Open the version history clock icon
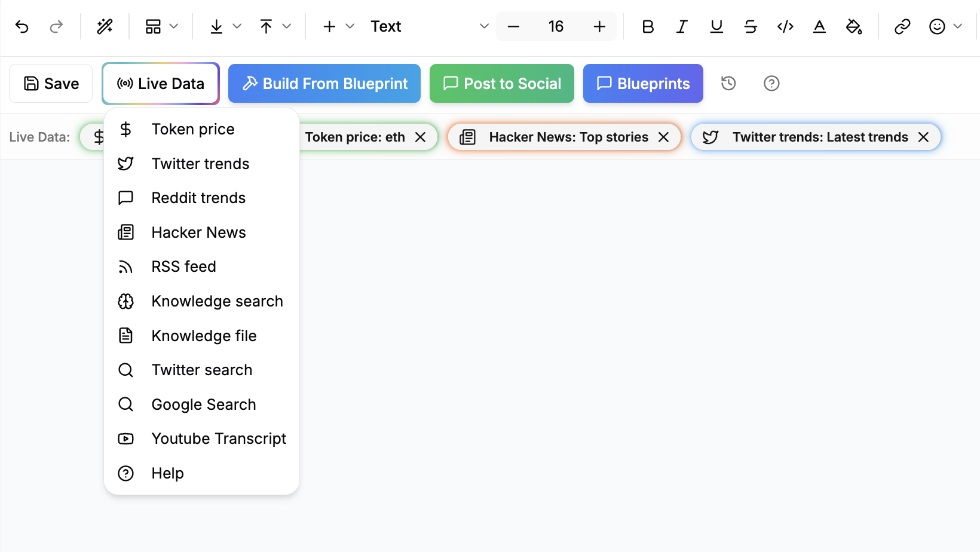The width and height of the screenshot is (980, 552). pos(728,83)
